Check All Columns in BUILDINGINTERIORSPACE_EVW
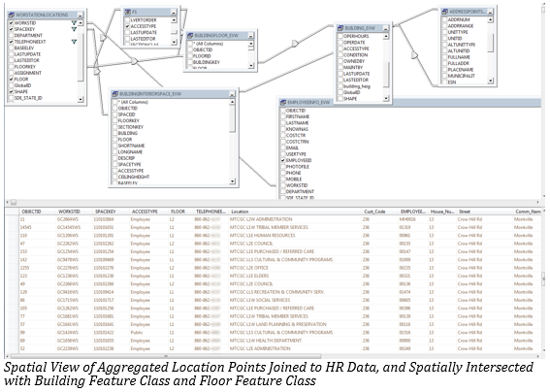The width and height of the screenshot is (550, 392). tap(114, 102)
